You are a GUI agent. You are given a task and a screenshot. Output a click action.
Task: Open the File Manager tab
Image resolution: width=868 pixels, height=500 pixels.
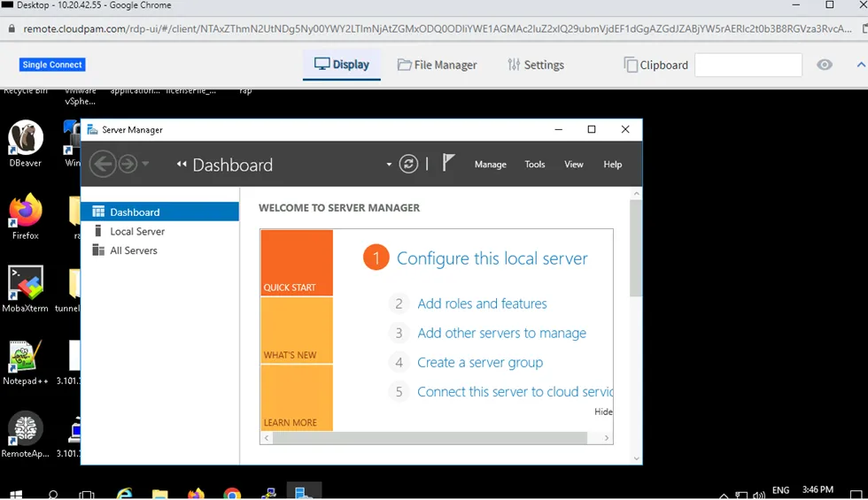point(438,65)
